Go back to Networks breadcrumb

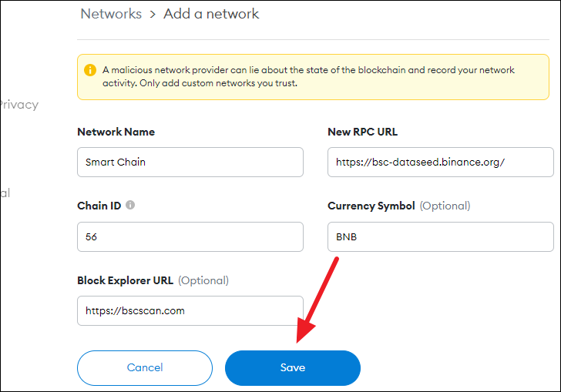111,14
